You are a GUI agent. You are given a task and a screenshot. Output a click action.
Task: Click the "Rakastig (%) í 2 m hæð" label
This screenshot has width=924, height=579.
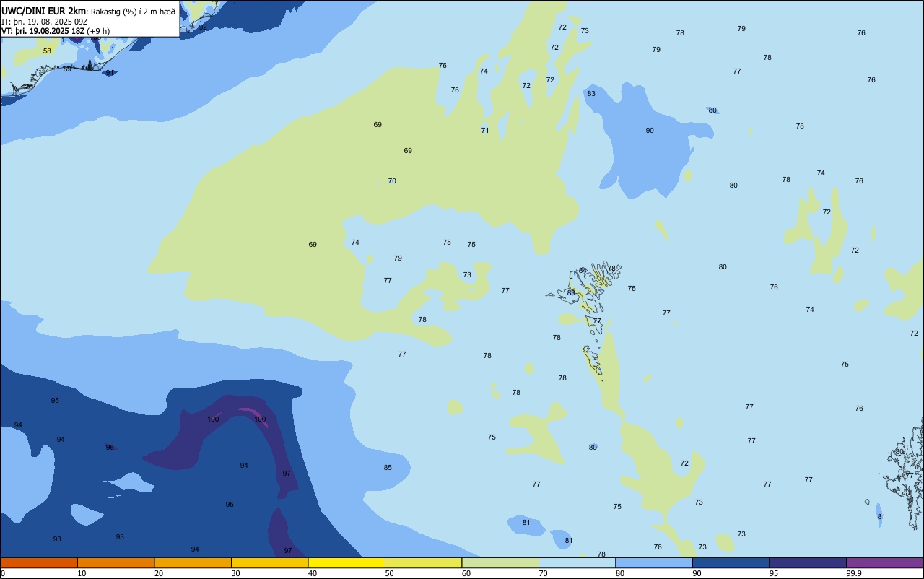click(133, 11)
